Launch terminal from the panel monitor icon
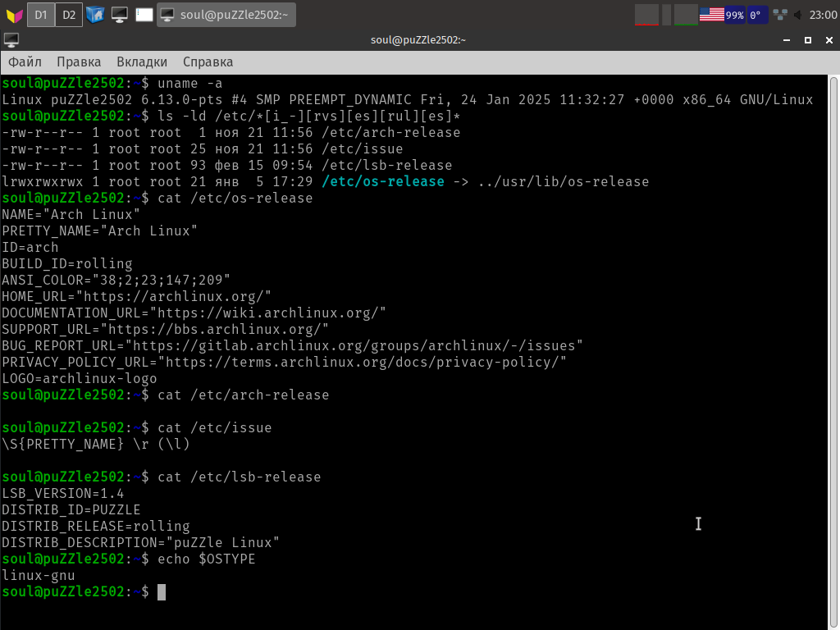The height and width of the screenshot is (630, 840). 120,15
